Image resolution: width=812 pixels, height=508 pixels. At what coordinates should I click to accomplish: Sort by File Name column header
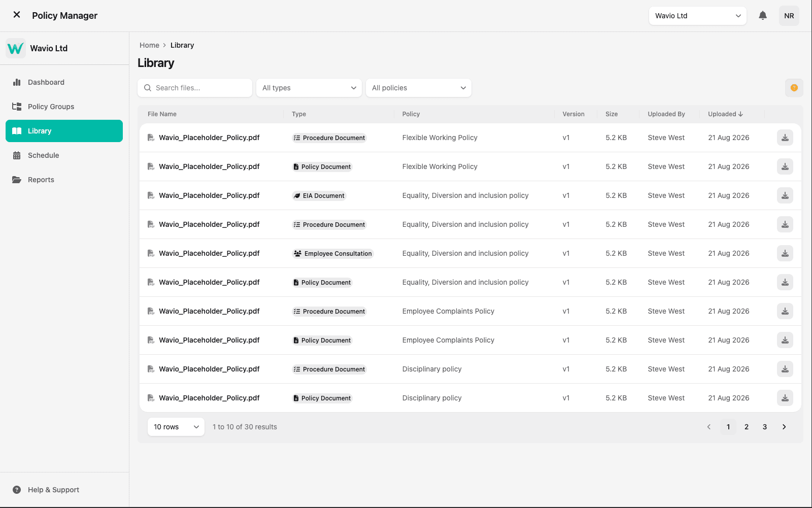click(162, 114)
